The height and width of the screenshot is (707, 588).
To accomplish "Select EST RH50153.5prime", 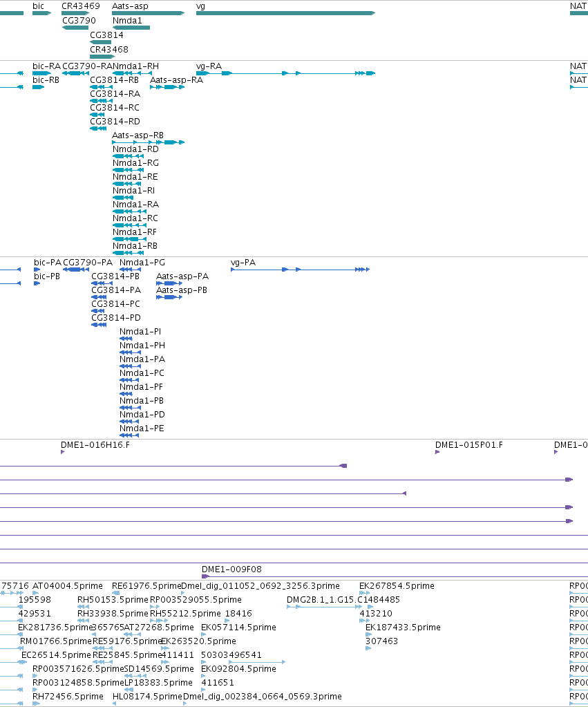I will pyautogui.click(x=83, y=607).
